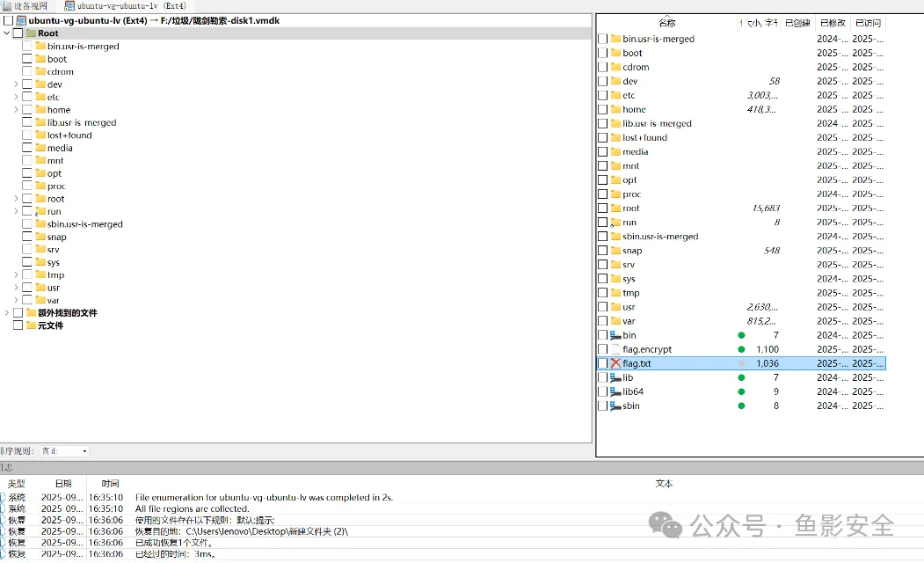This screenshot has height=563, width=924.
Task: Check the boot folder checkbox in left tree
Action: 27,59
